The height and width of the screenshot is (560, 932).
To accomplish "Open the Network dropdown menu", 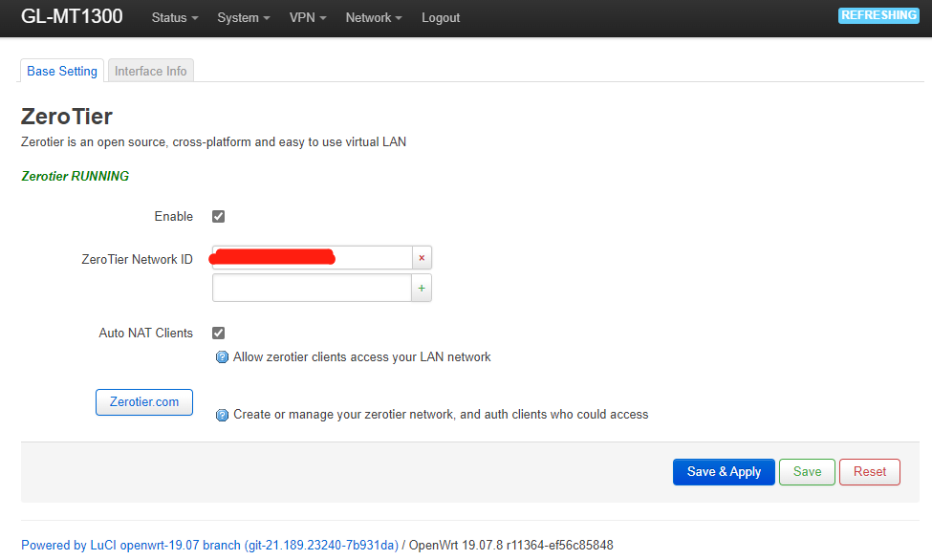I will [373, 18].
